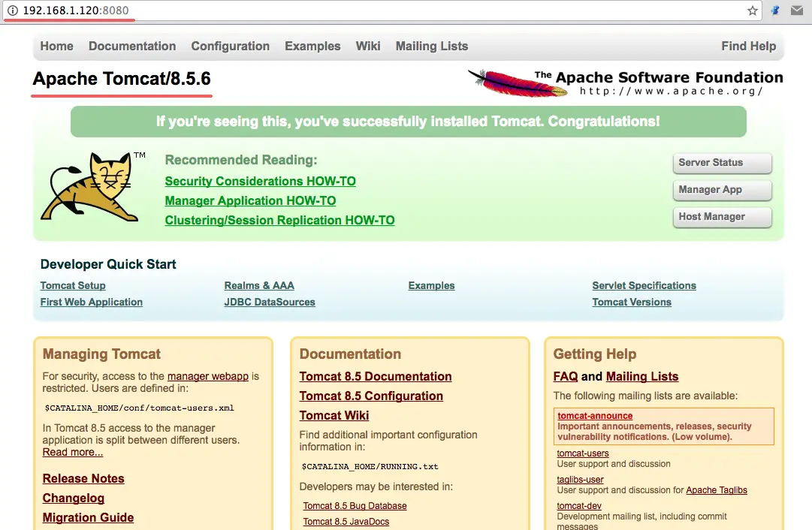The width and height of the screenshot is (812, 530).
Task: Click the site info icon in address bar
Action: [13, 11]
